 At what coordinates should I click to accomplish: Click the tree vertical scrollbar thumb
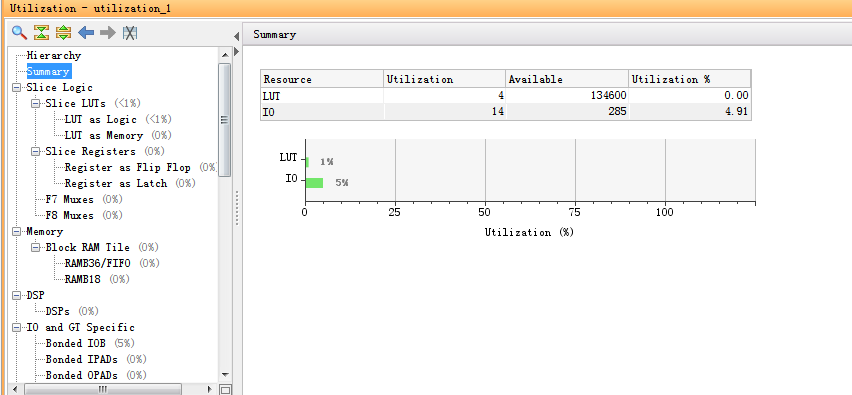225,120
